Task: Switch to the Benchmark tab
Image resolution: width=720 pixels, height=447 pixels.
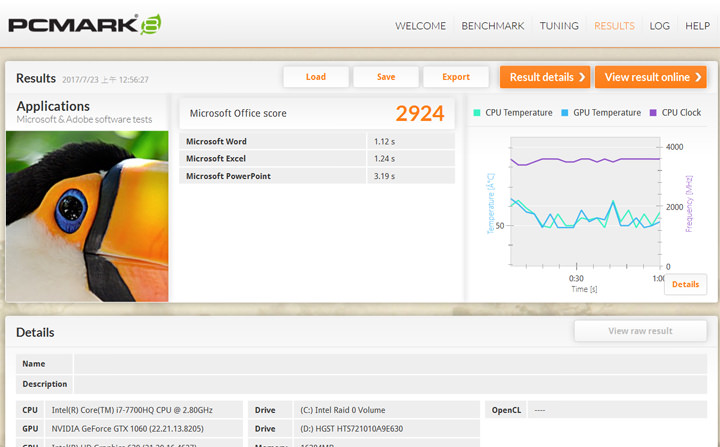Action: click(x=494, y=26)
